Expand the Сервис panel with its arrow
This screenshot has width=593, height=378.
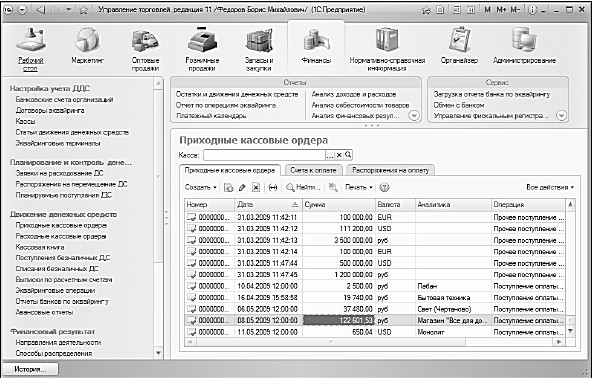coord(562,116)
